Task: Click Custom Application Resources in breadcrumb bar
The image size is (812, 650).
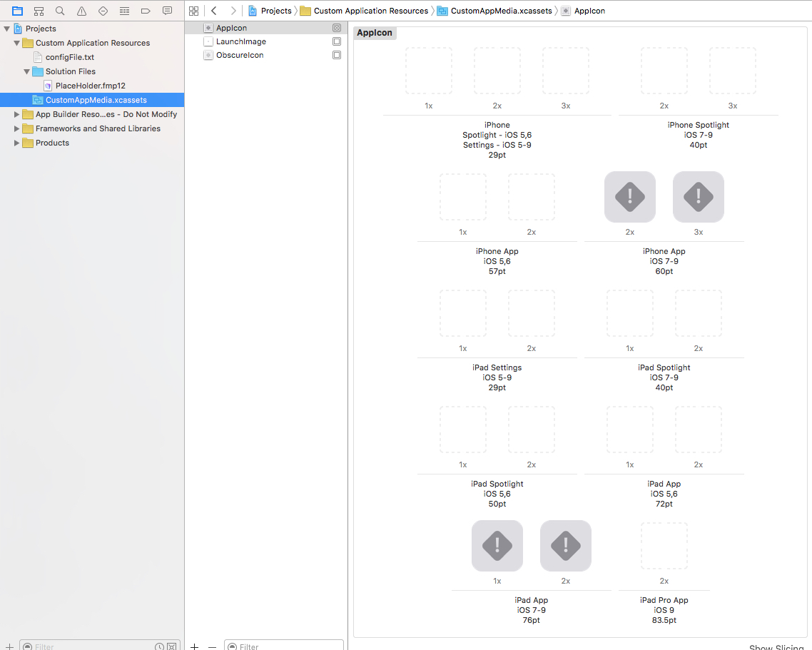Action: 370,11
